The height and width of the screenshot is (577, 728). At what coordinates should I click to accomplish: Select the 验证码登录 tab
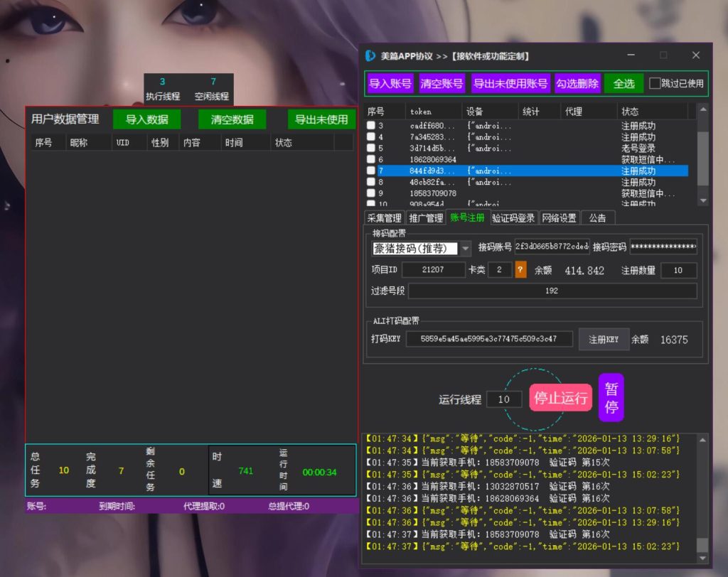513,218
